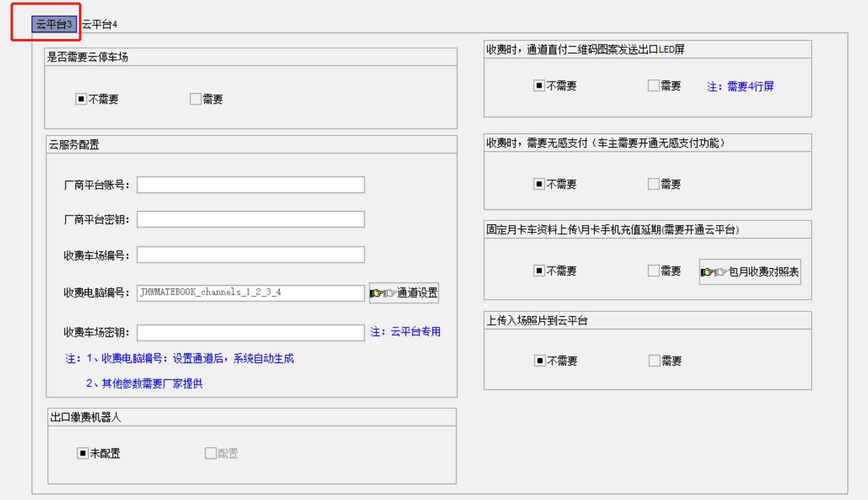Click the 收费车场编号 input field
868x500 pixels.
(x=250, y=255)
